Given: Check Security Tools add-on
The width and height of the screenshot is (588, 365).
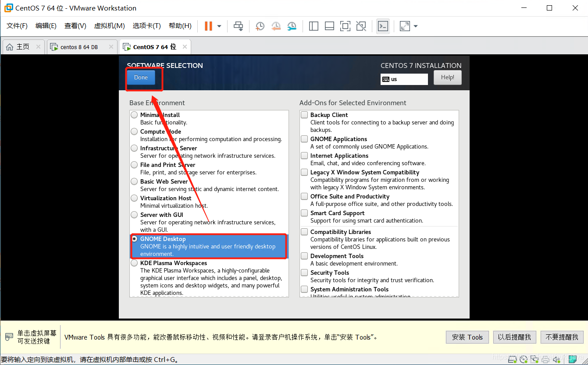Looking at the screenshot, I should tap(304, 273).
